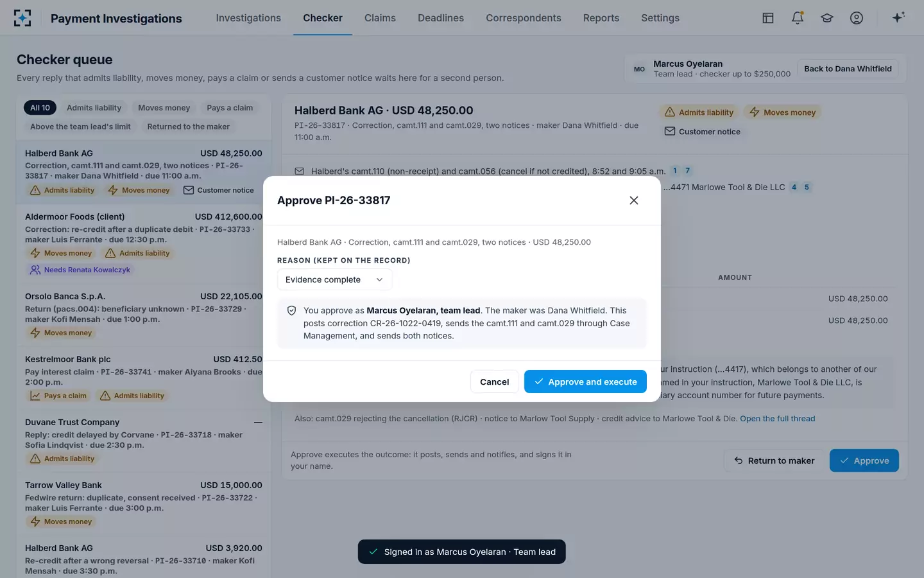Open the Correspondents tab
The height and width of the screenshot is (578, 924).
(x=524, y=18)
